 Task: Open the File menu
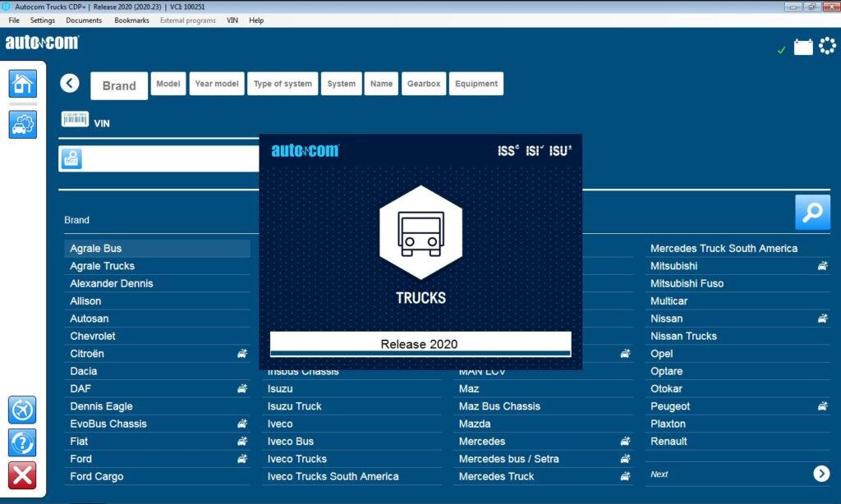(14, 21)
